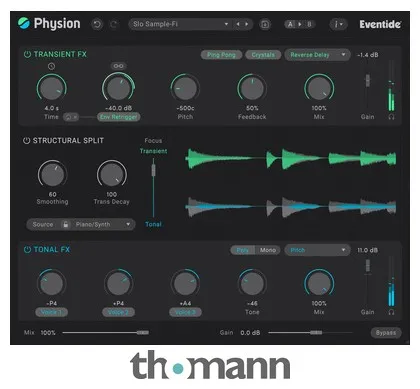Screen dimensions: 420x389
Task: Click the -40.0 dB threshold knob
Action: point(118,88)
